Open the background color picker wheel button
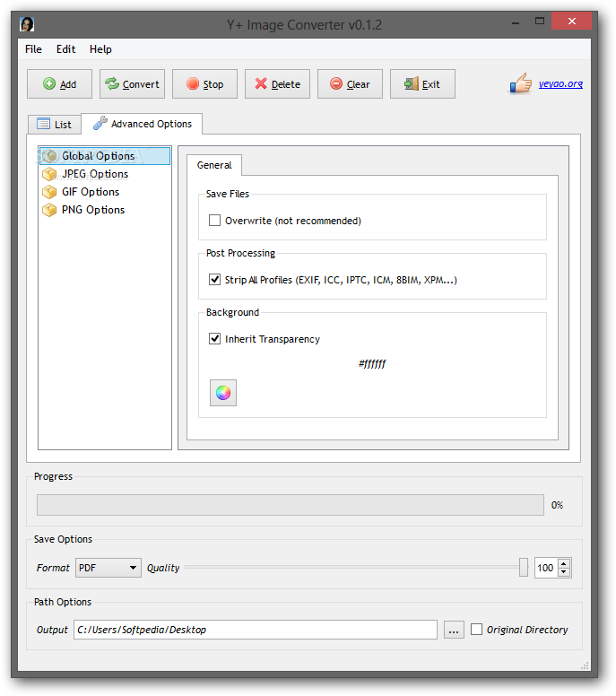The width and height of the screenshot is (616, 696). (223, 393)
